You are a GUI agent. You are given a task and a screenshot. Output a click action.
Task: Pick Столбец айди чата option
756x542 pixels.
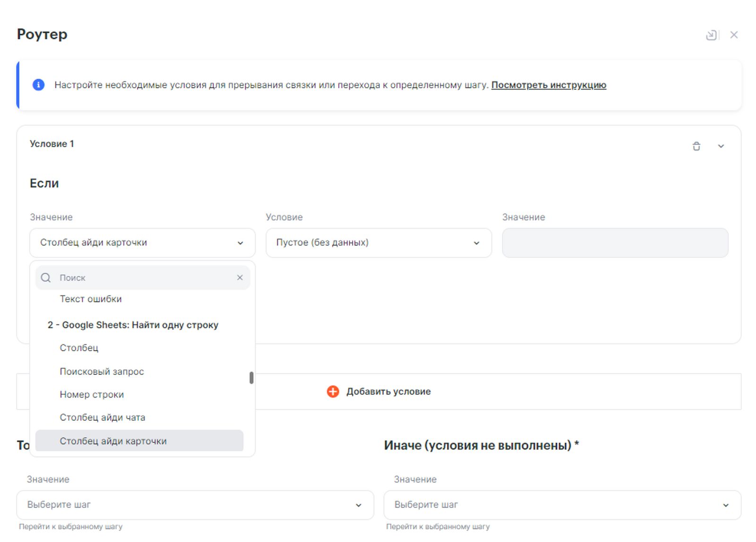pos(102,417)
